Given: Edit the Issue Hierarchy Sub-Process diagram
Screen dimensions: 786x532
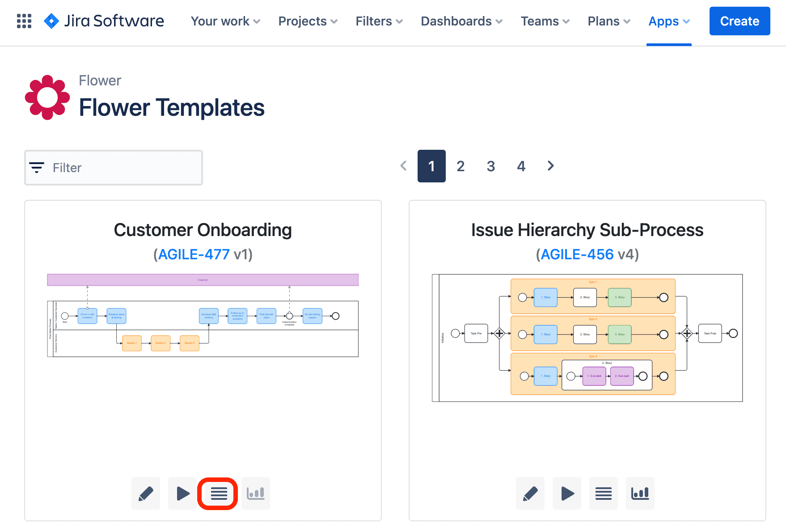Looking at the screenshot, I should [x=530, y=493].
